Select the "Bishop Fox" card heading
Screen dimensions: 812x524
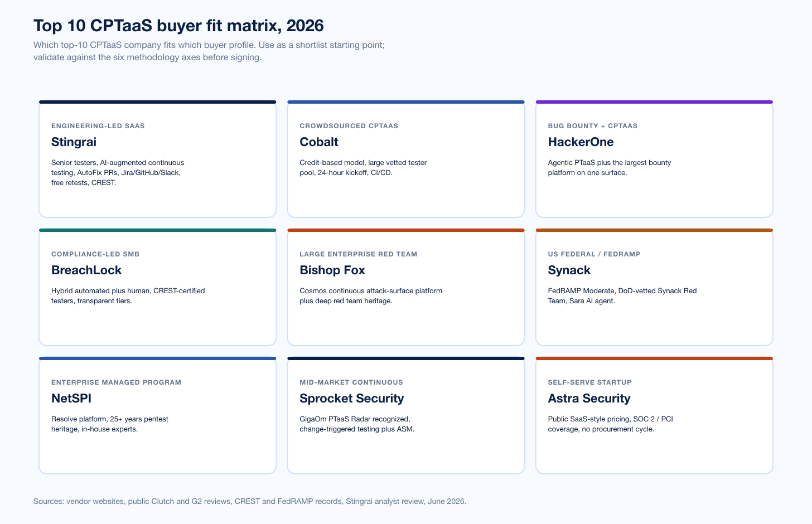point(332,270)
